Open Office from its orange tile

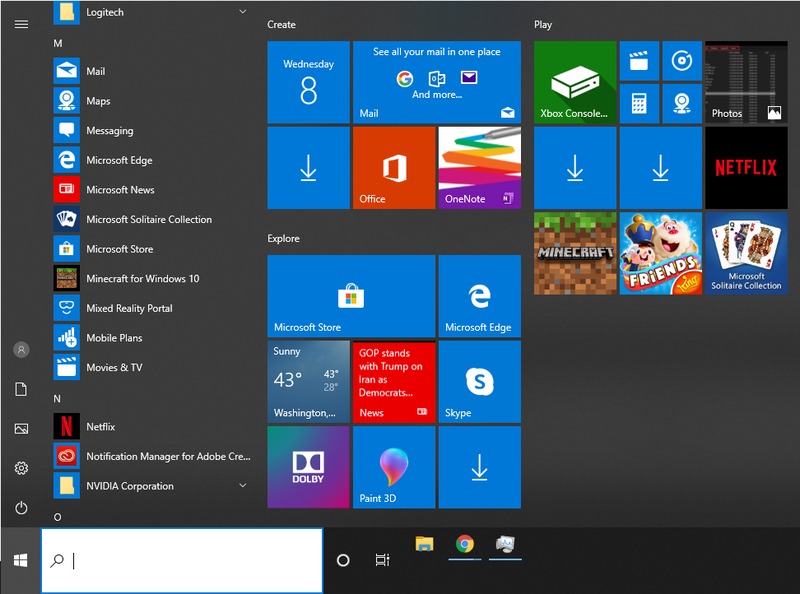(394, 167)
